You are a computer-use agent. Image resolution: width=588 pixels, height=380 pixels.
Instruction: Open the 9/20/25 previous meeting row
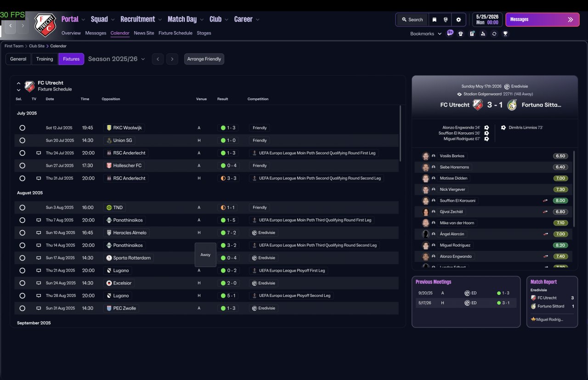coord(466,293)
